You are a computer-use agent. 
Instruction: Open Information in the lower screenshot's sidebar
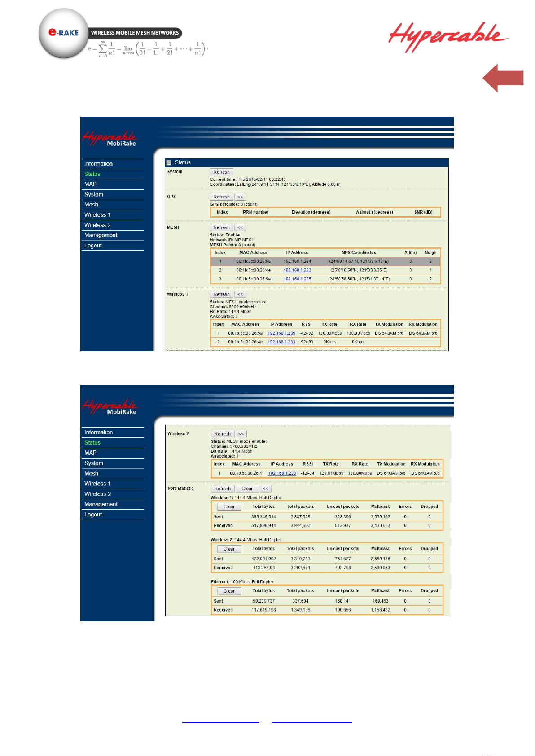pyautogui.click(x=99, y=433)
